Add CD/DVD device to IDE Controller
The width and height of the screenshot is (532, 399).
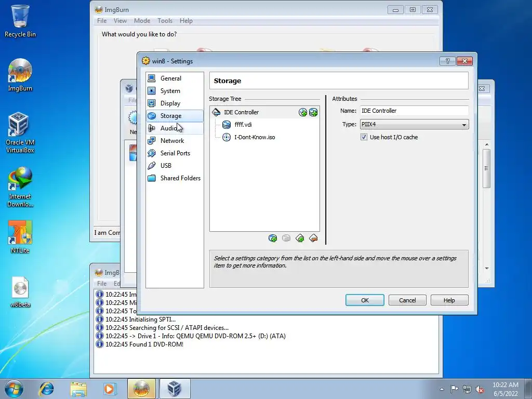pyautogui.click(x=303, y=112)
